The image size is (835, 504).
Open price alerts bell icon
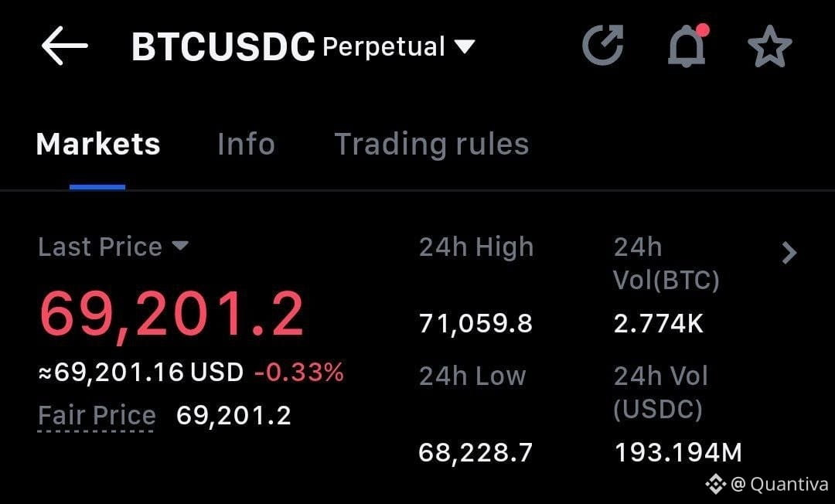(687, 46)
